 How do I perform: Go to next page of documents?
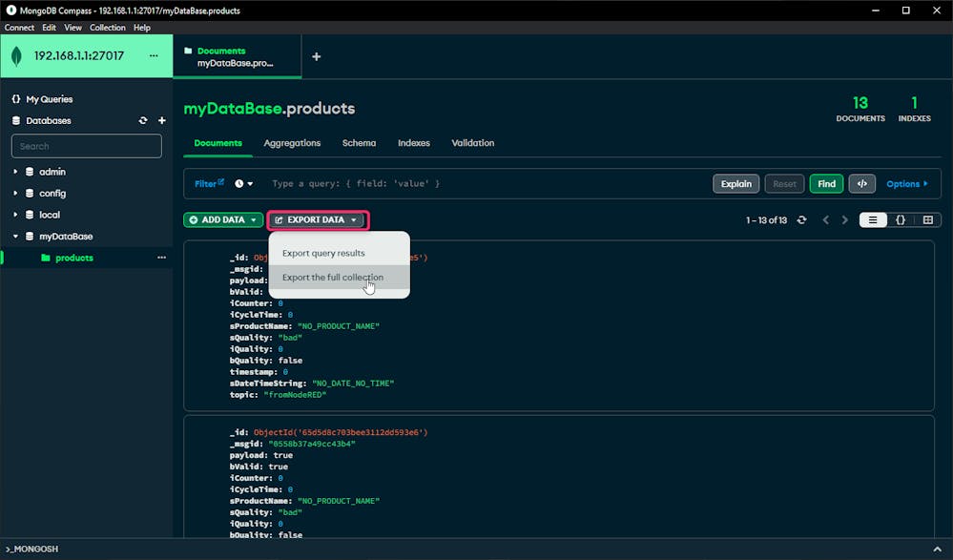coord(845,220)
